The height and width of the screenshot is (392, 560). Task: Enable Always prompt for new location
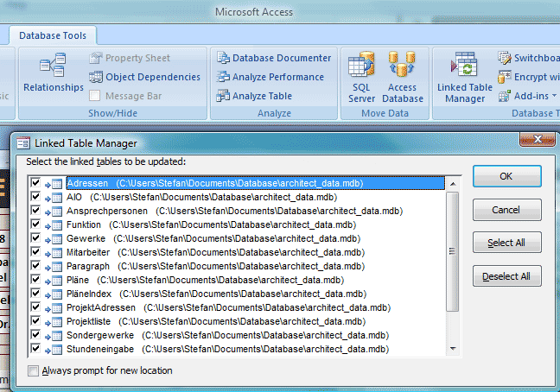33,371
